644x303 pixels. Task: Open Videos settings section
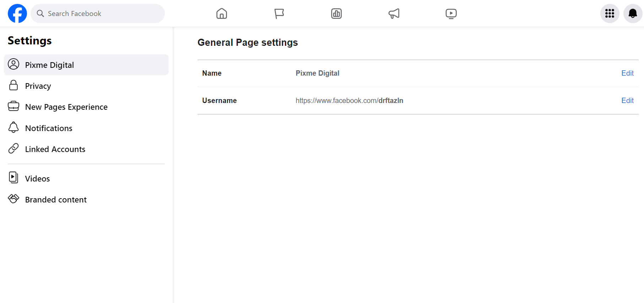pyautogui.click(x=37, y=179)
